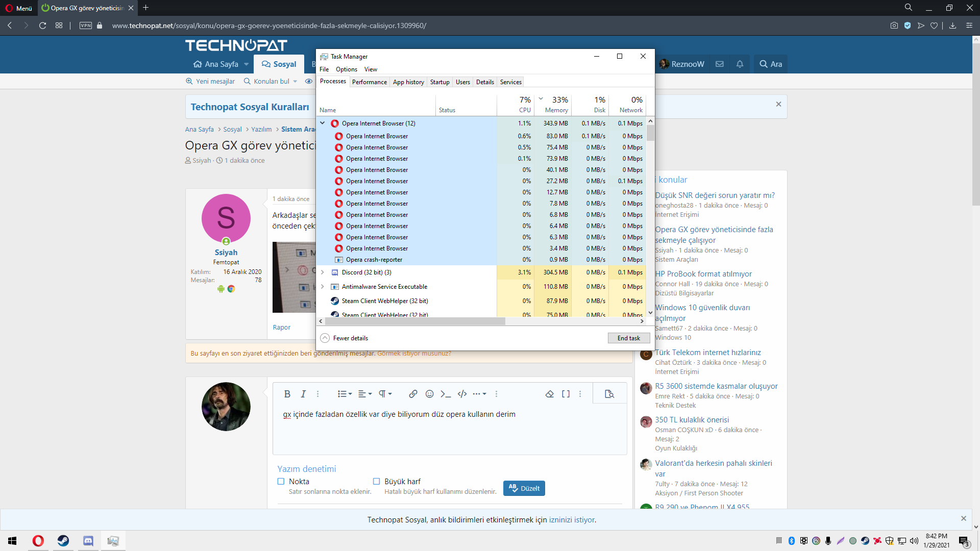Viewport: 980px width, 551px height.
Task: Click Discord icon in taskbar
Action: pos(88,540)
